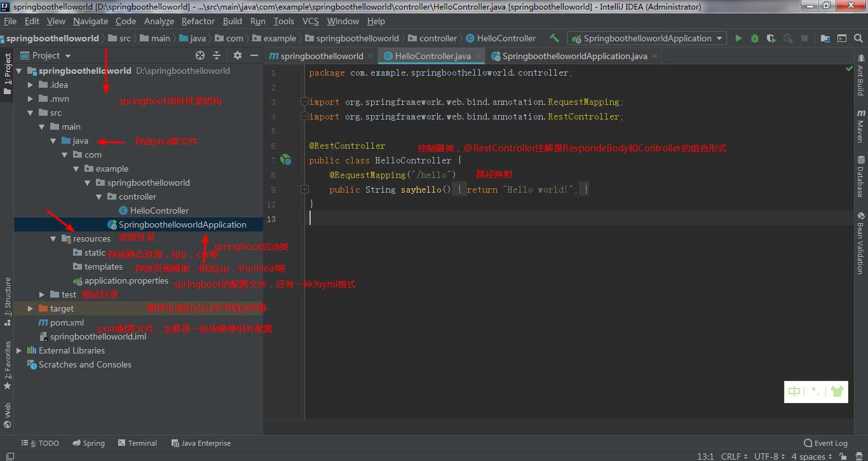Click the Search Everywhere magnifier icon
868x461 pixels.
coord(858,38)
